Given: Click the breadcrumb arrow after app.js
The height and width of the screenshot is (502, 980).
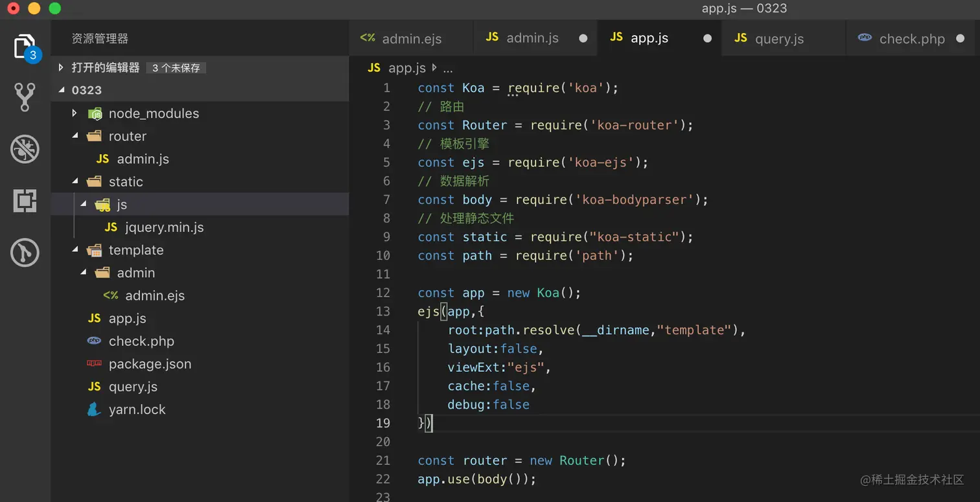Looking at the screenshot, I should coord(434,68).
